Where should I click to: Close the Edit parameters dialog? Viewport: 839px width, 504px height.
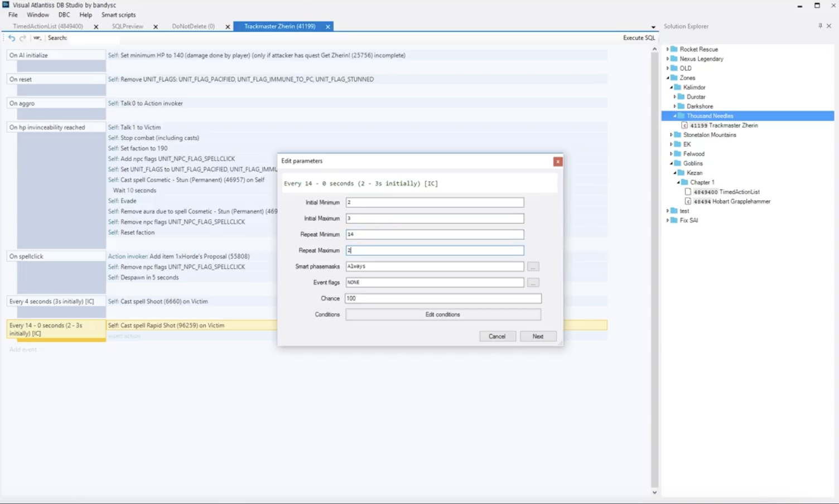pyautogui.click(x=558, y=161)
